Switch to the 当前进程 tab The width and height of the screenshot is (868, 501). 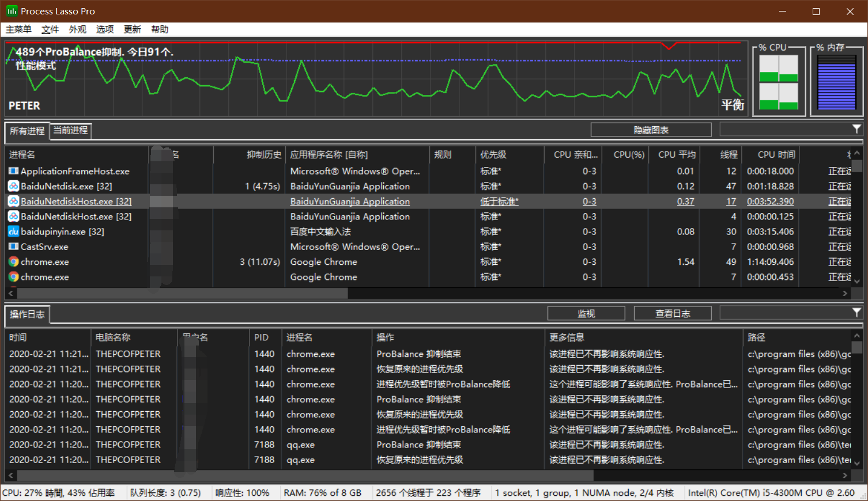pyautogui.click(x=71, y=130)
